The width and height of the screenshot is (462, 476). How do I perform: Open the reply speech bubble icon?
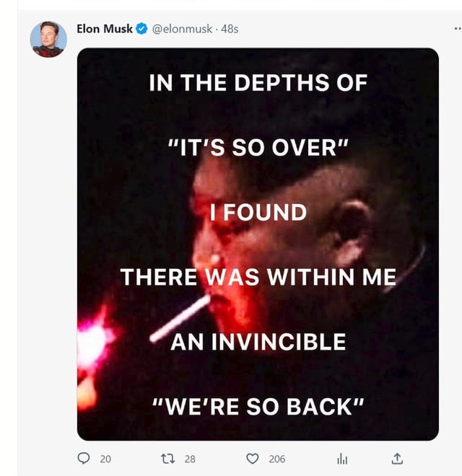[84, 459]
